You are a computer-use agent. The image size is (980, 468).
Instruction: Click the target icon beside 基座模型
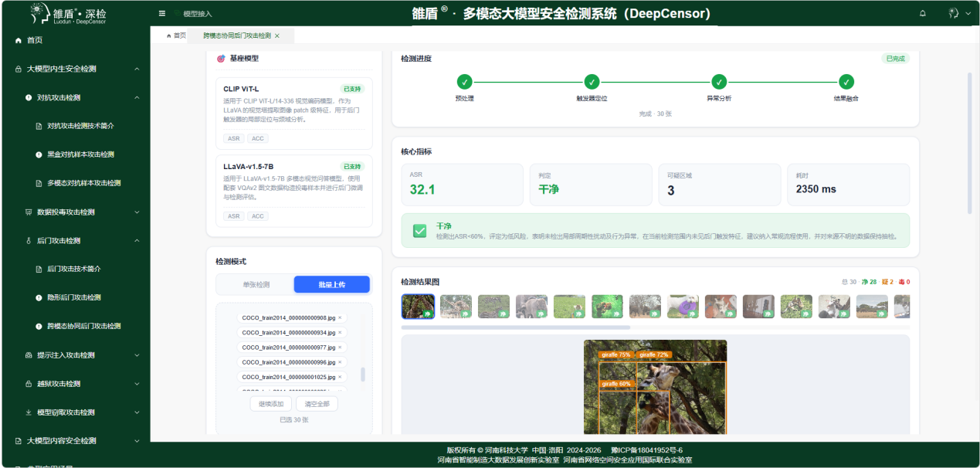click(221, 59)
